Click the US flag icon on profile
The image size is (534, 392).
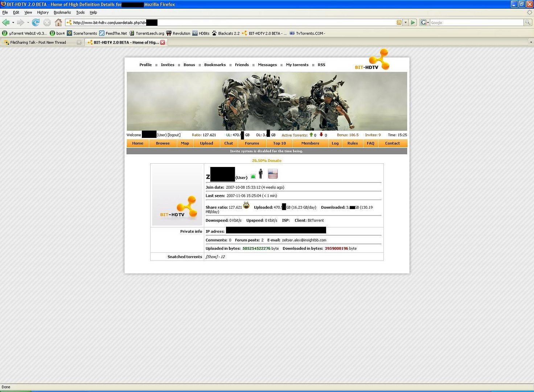(x=273, y=174)
